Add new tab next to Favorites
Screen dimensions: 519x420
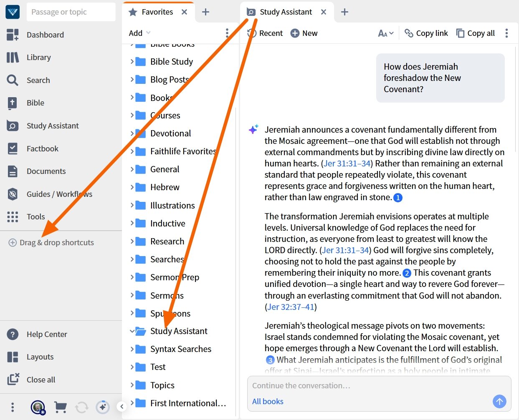click(205, 12)
